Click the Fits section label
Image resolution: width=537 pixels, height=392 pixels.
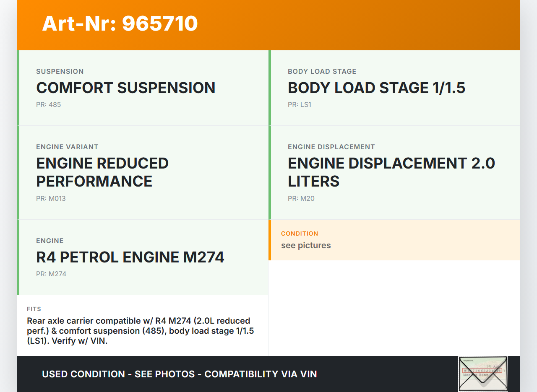34,309
